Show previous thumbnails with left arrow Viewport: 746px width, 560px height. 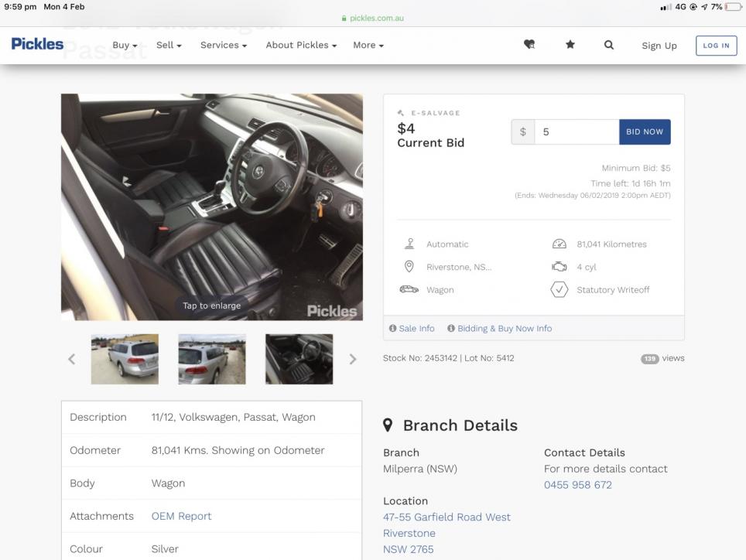pyautogui.click(x=72, y=359)
